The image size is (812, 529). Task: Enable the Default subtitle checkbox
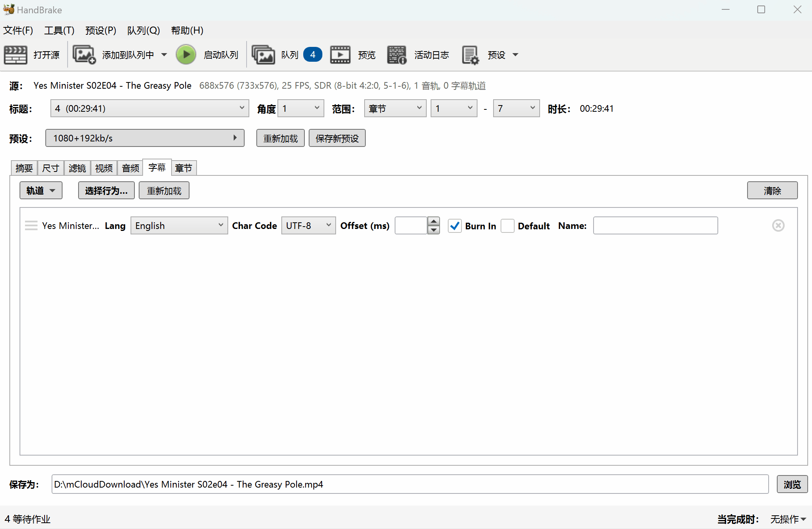507,226
